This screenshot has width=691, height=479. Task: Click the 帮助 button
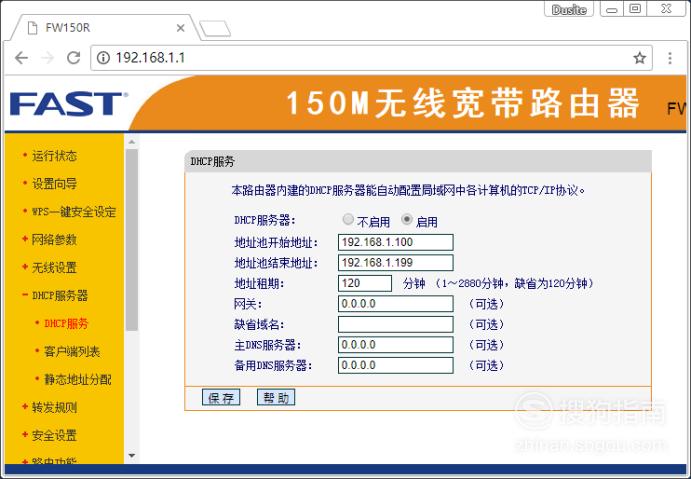coord(276,397)
